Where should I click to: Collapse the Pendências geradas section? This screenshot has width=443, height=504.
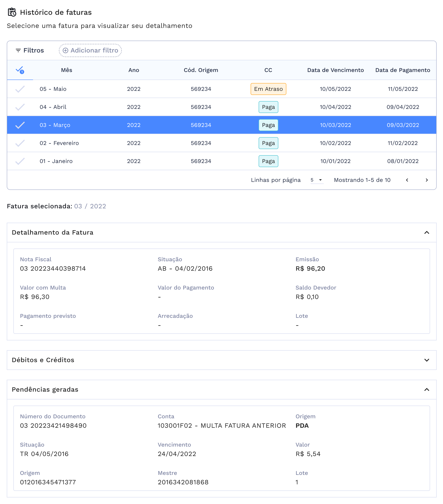(x=426, y=390)
